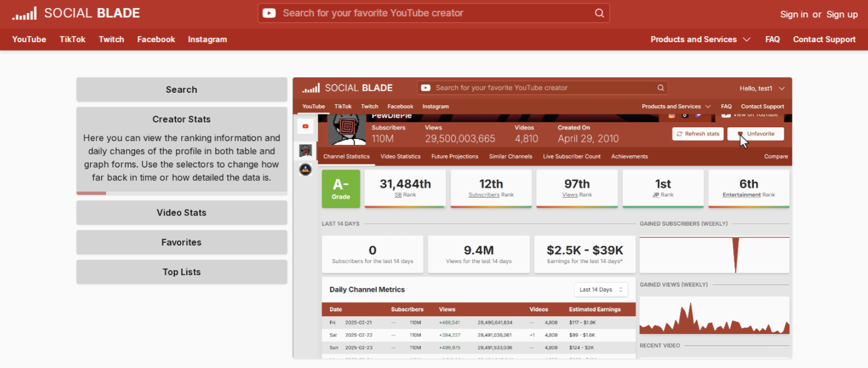Click the 6th Entertainment Rank card
Viewport: 868px width, 368px height.
[x=749, y=189]
